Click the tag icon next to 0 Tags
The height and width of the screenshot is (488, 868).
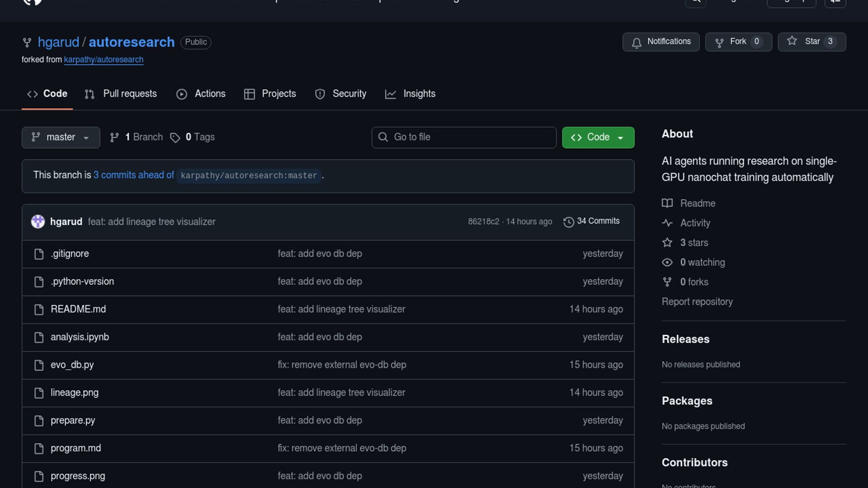tap(175, 138)
